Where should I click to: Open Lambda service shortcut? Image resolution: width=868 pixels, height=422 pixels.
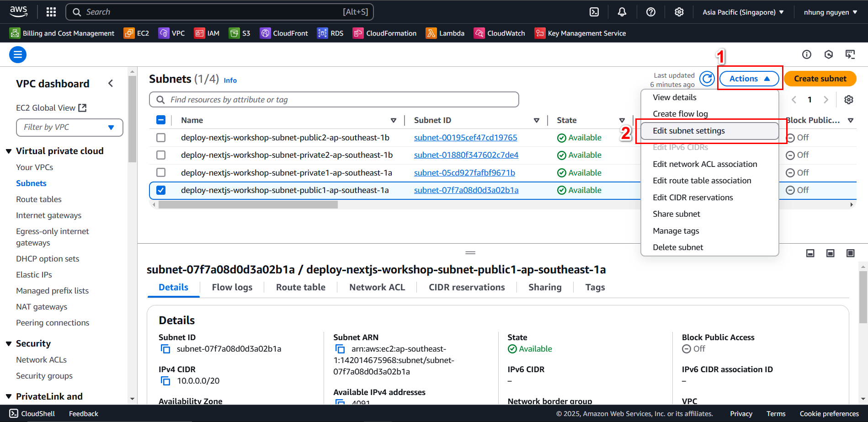tap(445, 33)
